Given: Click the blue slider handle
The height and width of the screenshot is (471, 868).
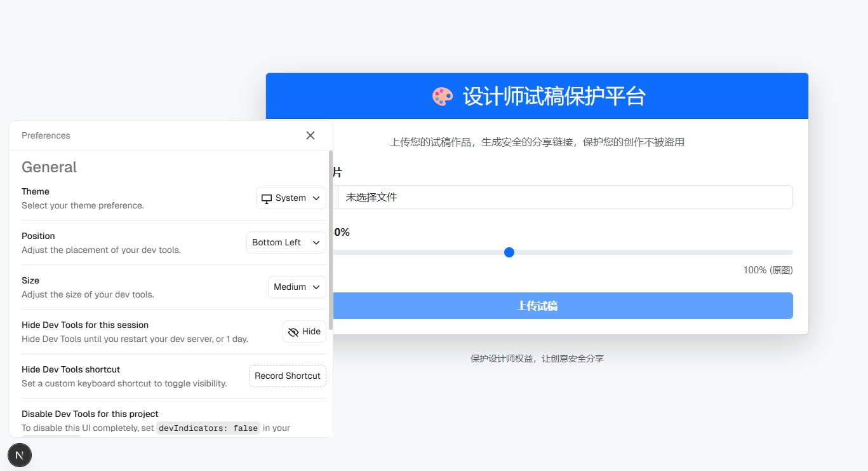Looking at the screenshot, I should (x=509, y=252).
